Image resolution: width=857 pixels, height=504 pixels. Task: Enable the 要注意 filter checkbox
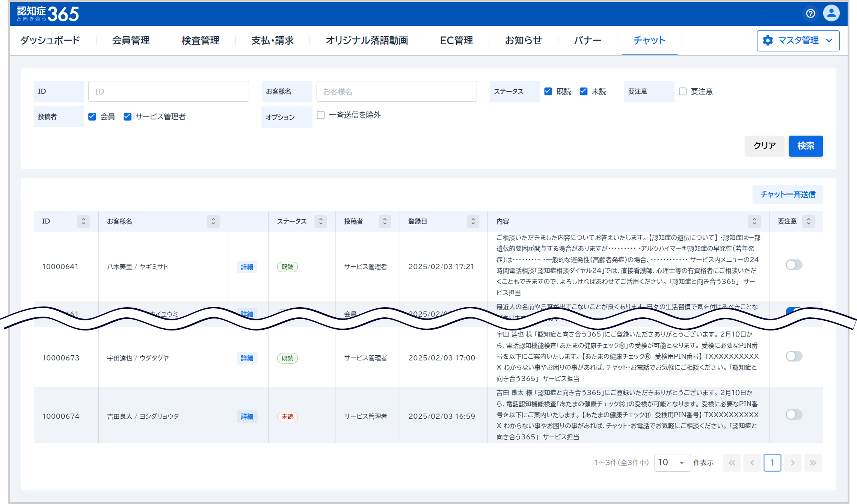click(x=683, y=91)
